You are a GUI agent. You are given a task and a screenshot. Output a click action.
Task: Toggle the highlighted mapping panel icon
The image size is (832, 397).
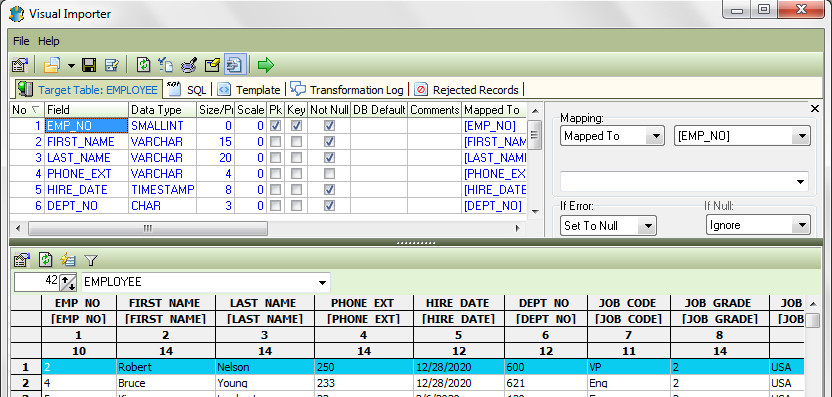coord(234,65)
